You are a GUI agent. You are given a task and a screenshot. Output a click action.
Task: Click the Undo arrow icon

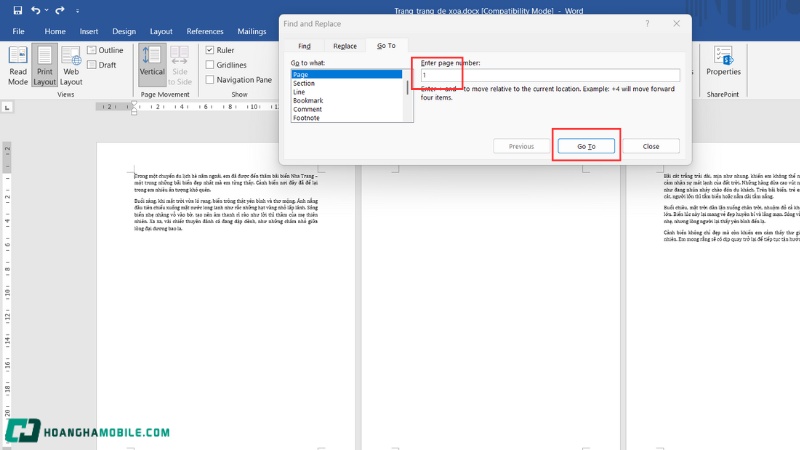(36, 10)
